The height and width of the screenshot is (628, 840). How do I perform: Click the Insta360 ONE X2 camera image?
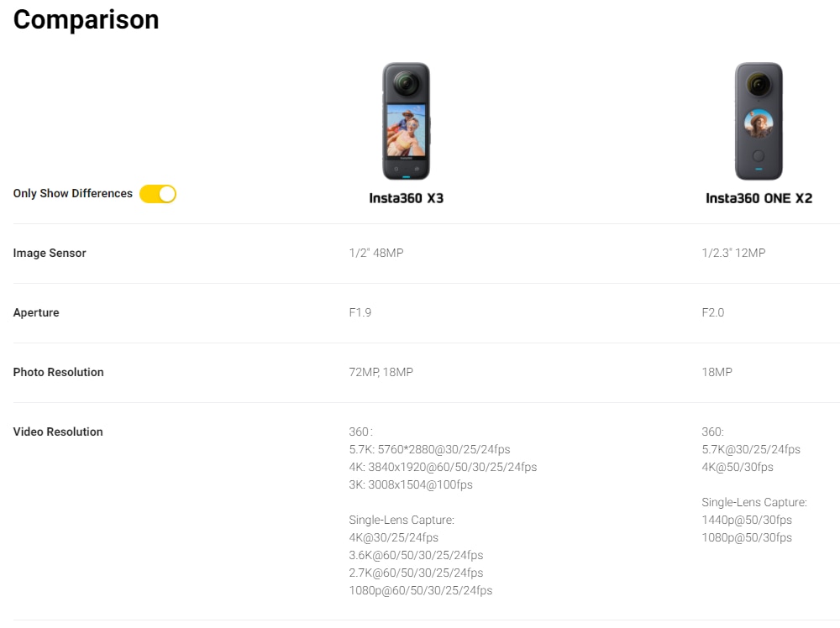[759, 121]
